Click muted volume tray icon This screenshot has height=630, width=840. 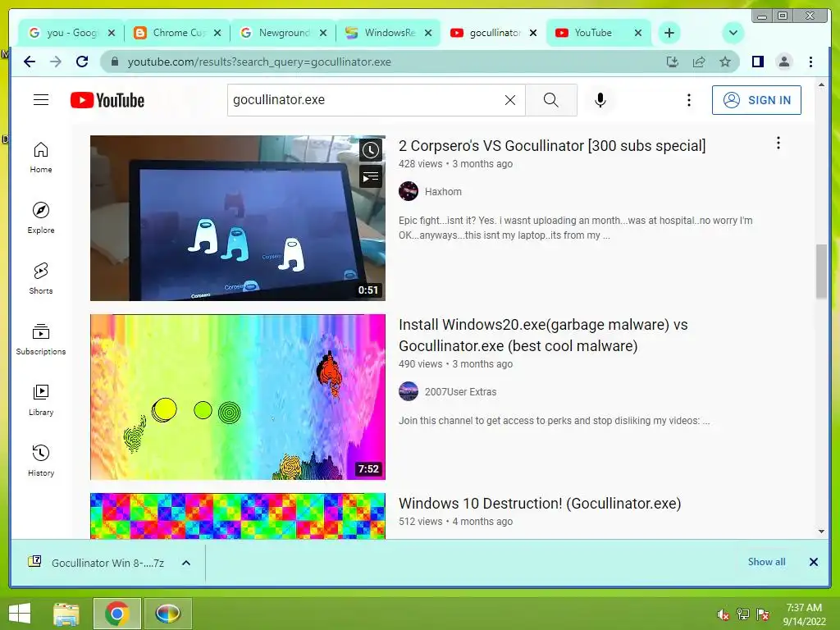[723, 614]
